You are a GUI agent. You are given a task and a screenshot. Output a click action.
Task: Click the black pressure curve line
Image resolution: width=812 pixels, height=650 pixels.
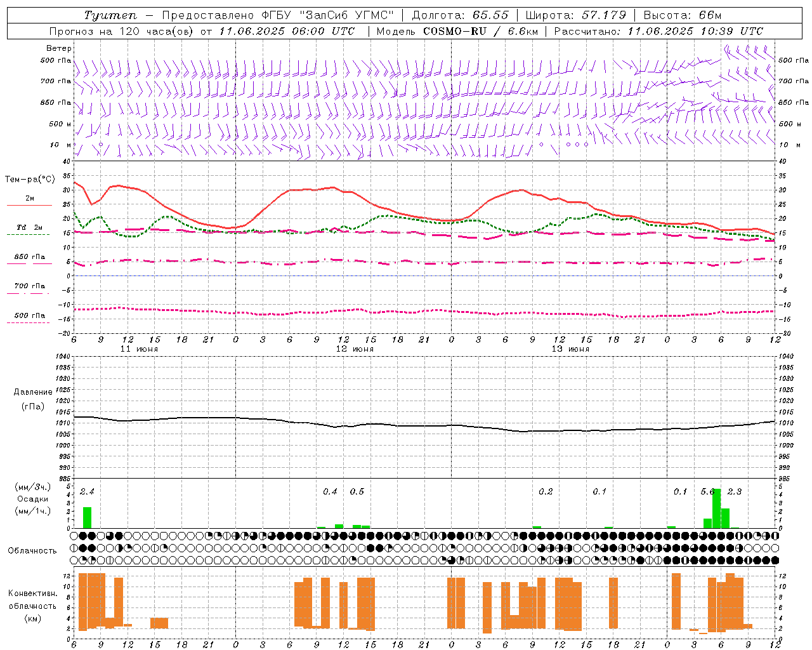(x=424, y=425)
